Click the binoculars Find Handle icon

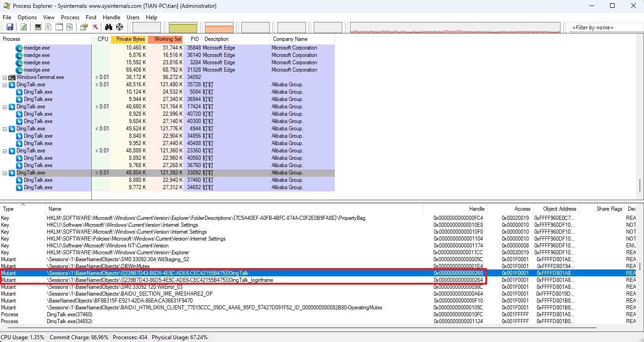tap(109, 27)
